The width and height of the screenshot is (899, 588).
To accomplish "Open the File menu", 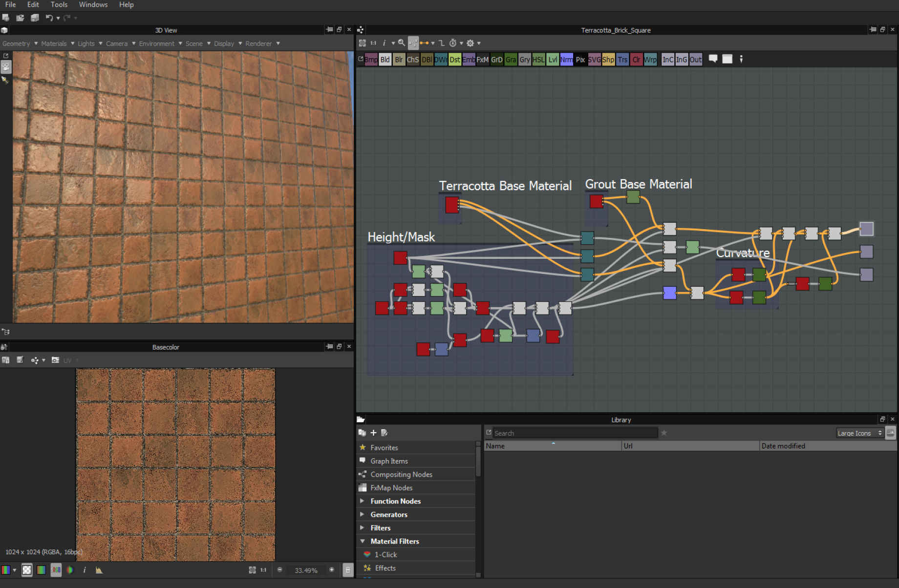I will pos(10,4).
